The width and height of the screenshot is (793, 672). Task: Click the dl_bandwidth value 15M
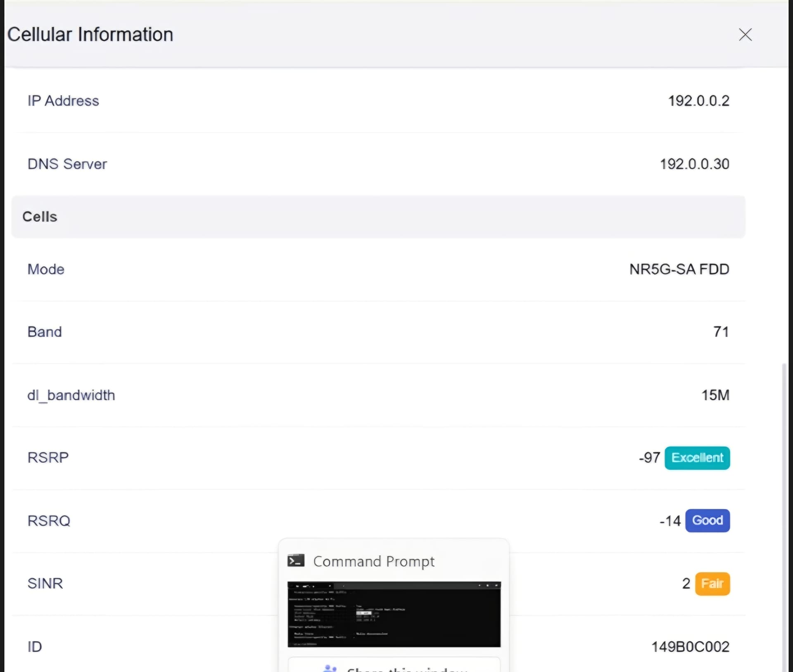coord(715,395)
